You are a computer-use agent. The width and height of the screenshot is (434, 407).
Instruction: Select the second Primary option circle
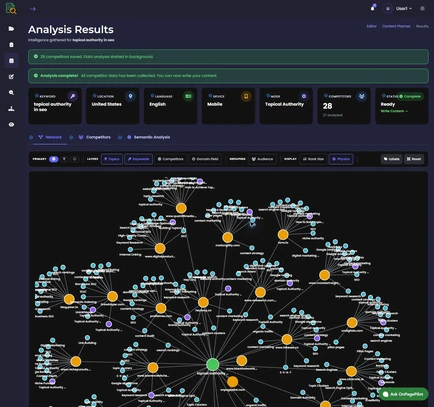coord(64,159)
